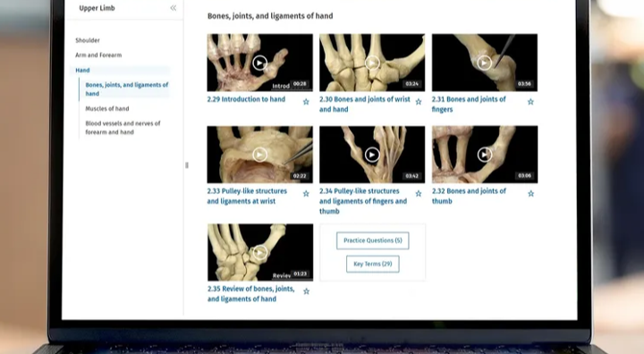
Task: Star video 2.33 Pulley-like structures at wrist
Action: tap(306, 193)
